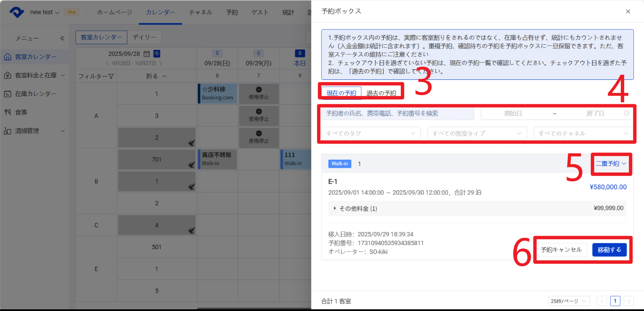
Task: Open the すべてのタグ dropdown
Action: tap(371, 133)
